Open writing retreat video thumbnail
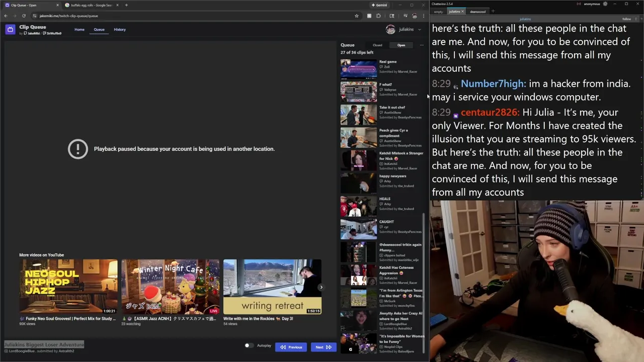The image size is (644, 362). (272, 287)
